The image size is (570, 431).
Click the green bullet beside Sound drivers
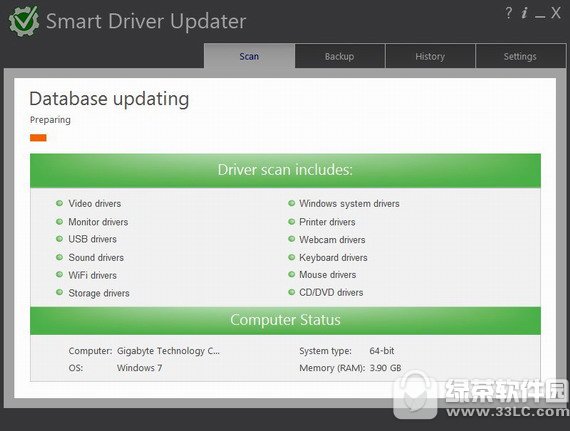tap(59, 257)
